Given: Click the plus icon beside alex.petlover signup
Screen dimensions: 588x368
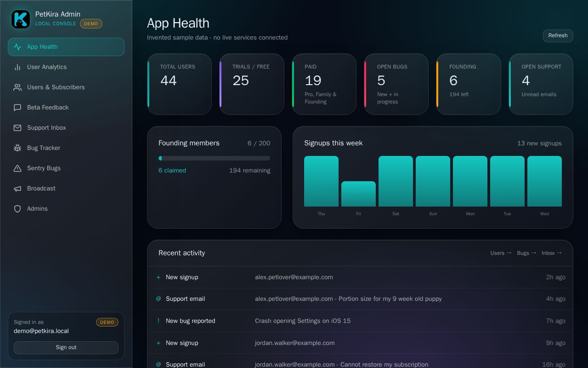Looking at the screenshot, I should pyautogui.click(x=158, y=277).
